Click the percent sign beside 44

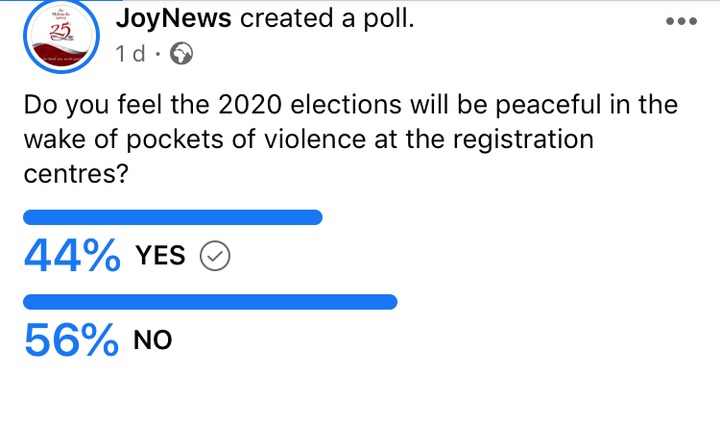coord(102,256)
